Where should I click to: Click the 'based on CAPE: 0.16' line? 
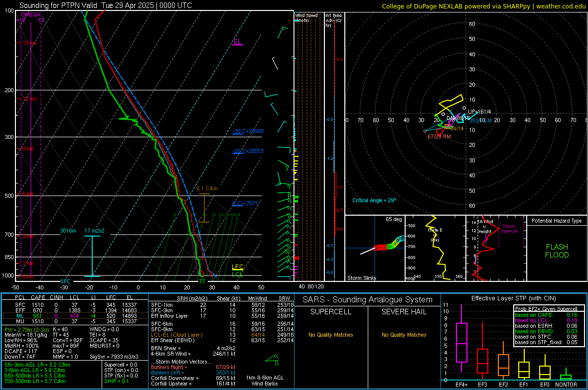(546, 315)
